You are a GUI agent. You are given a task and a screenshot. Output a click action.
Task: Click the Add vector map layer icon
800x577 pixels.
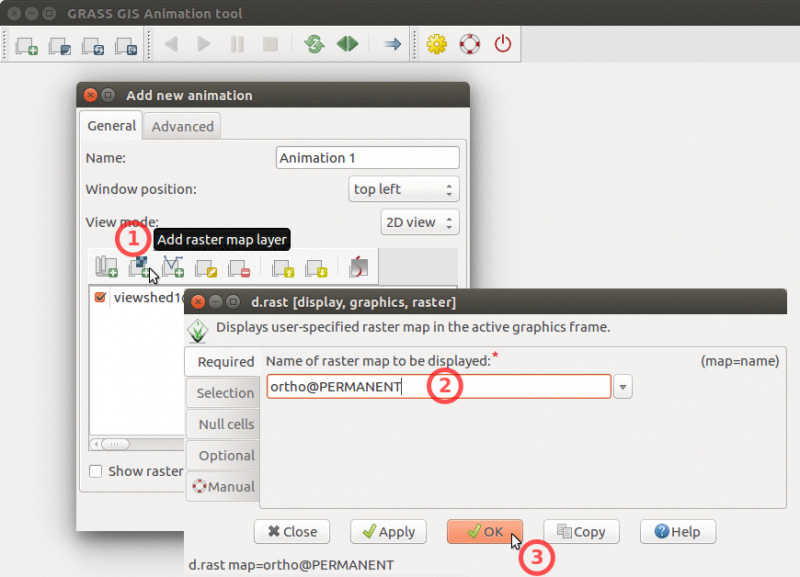(172, 267)
